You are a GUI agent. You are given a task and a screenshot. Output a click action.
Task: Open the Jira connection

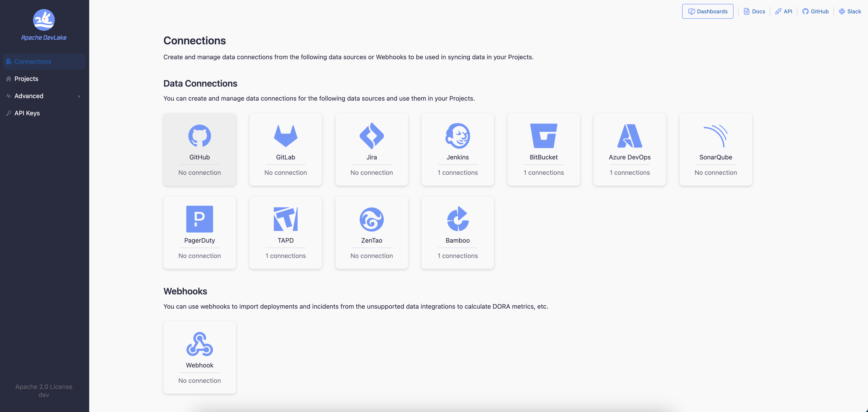point(371,149)
